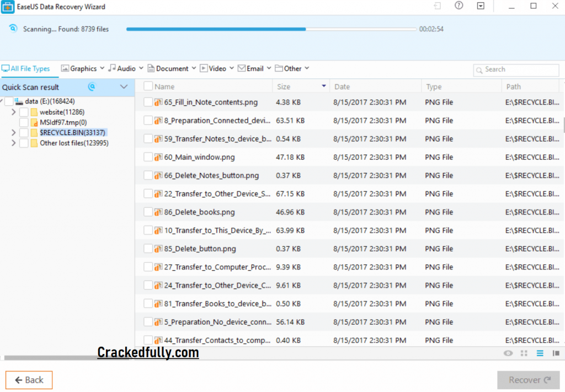Sort the list by Path column

[514, 87]
